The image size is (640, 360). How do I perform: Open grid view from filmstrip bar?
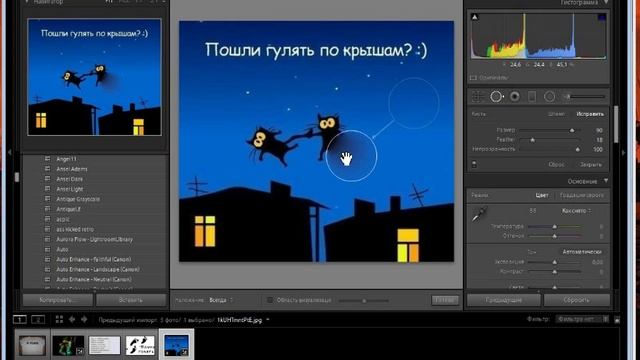59,320
